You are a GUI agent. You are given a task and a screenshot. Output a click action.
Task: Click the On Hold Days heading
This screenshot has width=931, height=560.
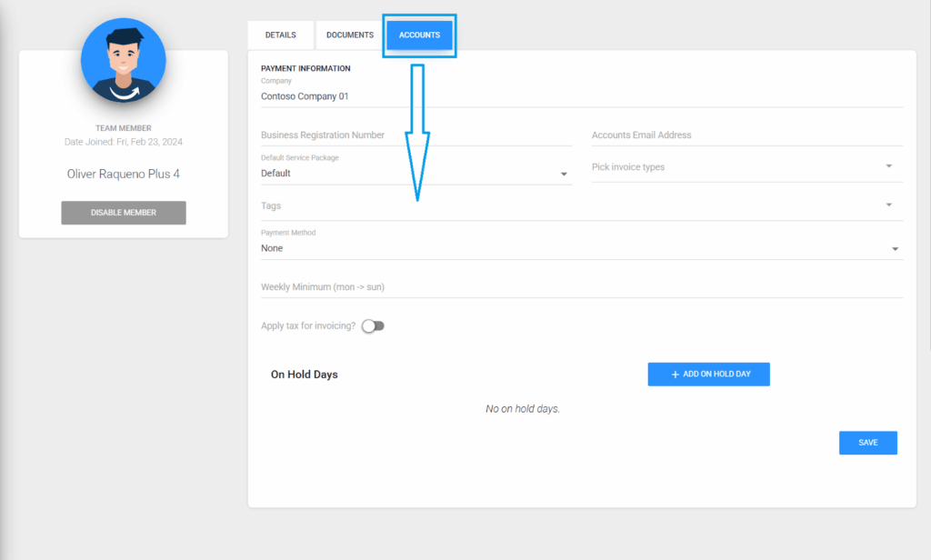coord(304,375)
